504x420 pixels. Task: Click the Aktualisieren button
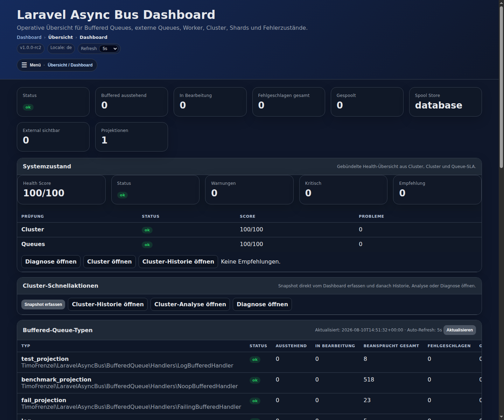tap(460, 330)
